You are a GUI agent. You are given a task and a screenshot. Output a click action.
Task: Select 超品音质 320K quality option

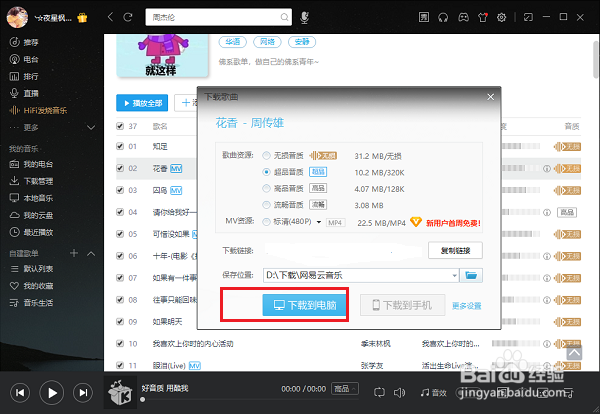pos(266,172)
